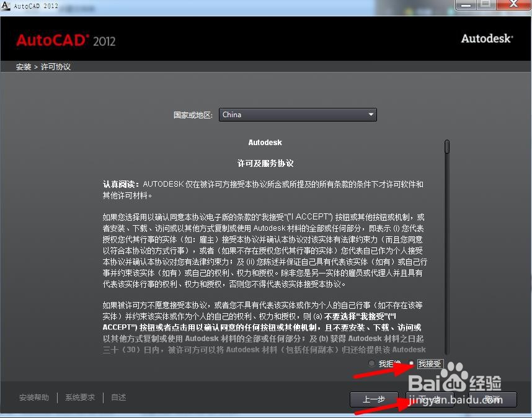This screenshot has height=418, width=532.
Task: Open the 自述 readme link
Action: [x=118, y=398]
